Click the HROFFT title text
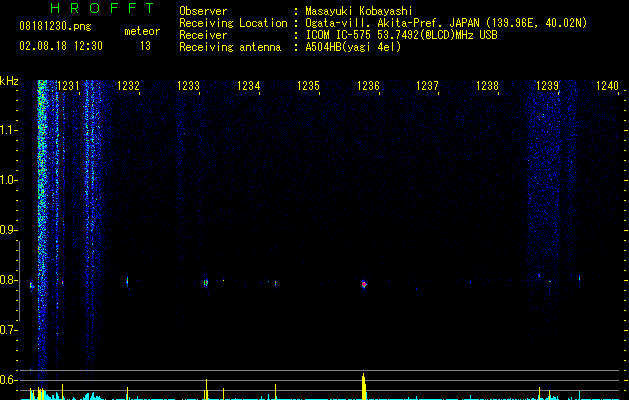The height and width of the screenshot is (400, 629). pos(103,8)
